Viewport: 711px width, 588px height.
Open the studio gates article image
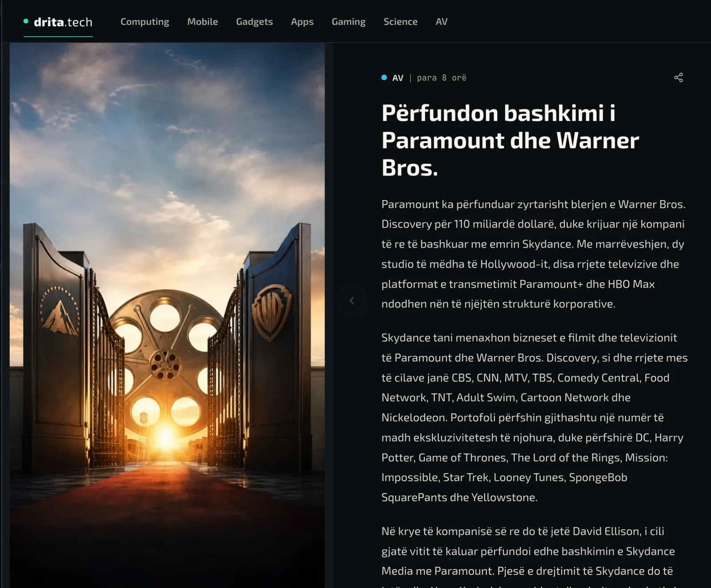(x=167, y=315)
